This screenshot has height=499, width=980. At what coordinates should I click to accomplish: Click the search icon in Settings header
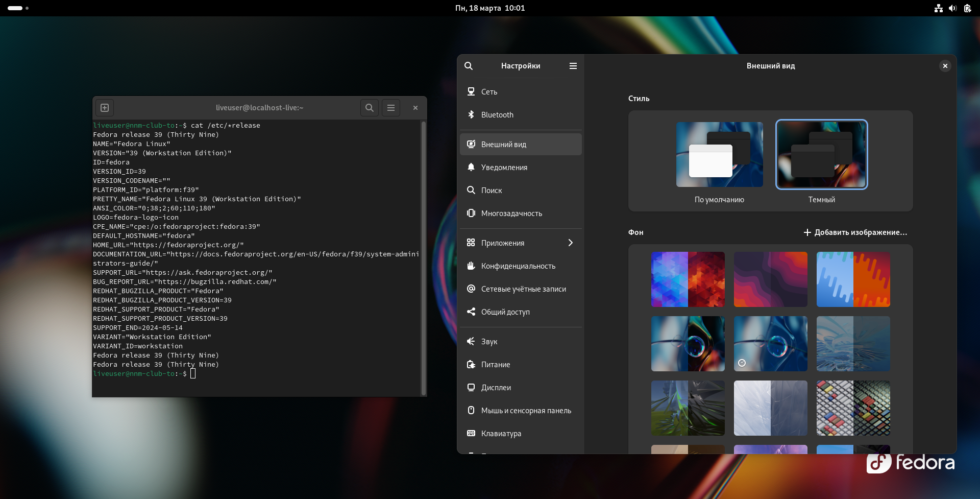pos(469,66)
